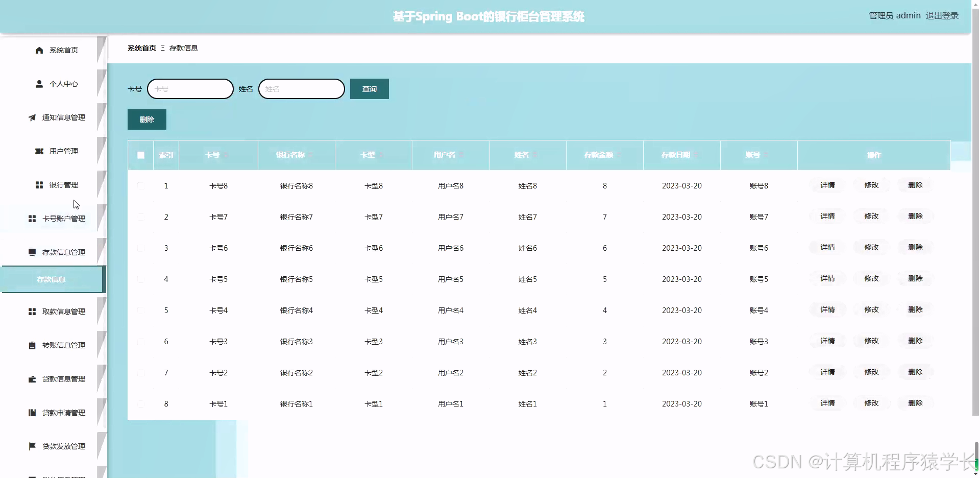Open 详情 for the 卡号3 row
Viewport: 980px width, 478px height.
pos(828,341)
